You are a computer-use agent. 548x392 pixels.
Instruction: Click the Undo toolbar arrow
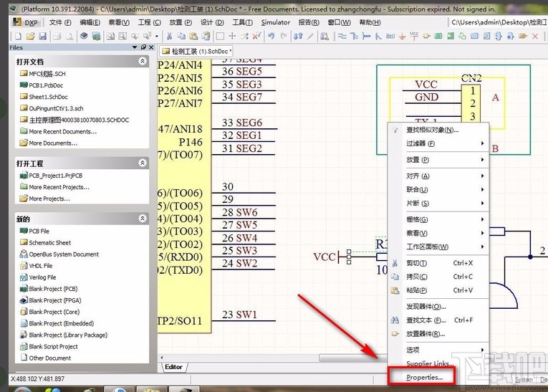click(271, 36)
